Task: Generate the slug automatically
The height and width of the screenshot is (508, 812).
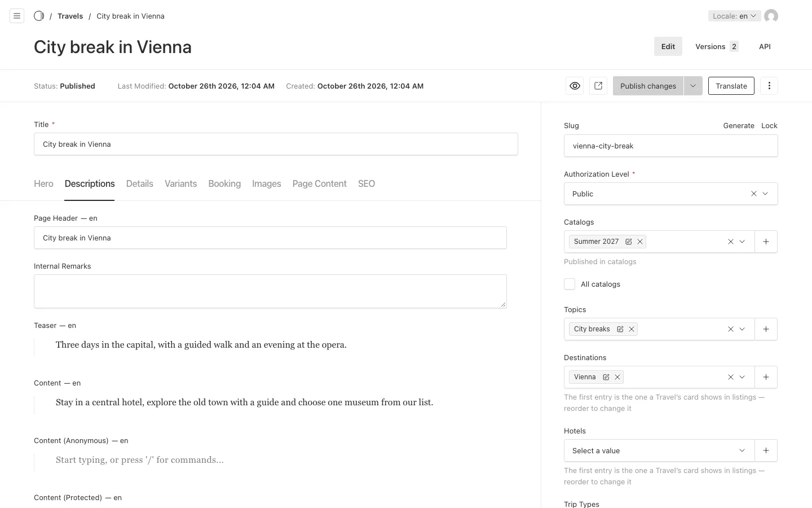Action: (x=739, y=125)
